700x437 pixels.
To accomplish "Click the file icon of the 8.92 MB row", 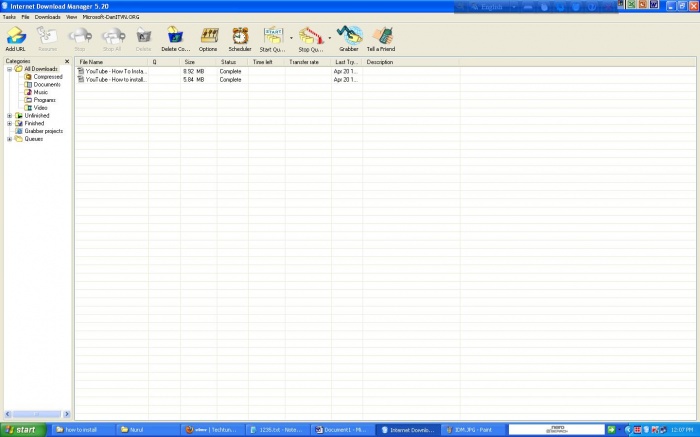I will tap(81, 71).
